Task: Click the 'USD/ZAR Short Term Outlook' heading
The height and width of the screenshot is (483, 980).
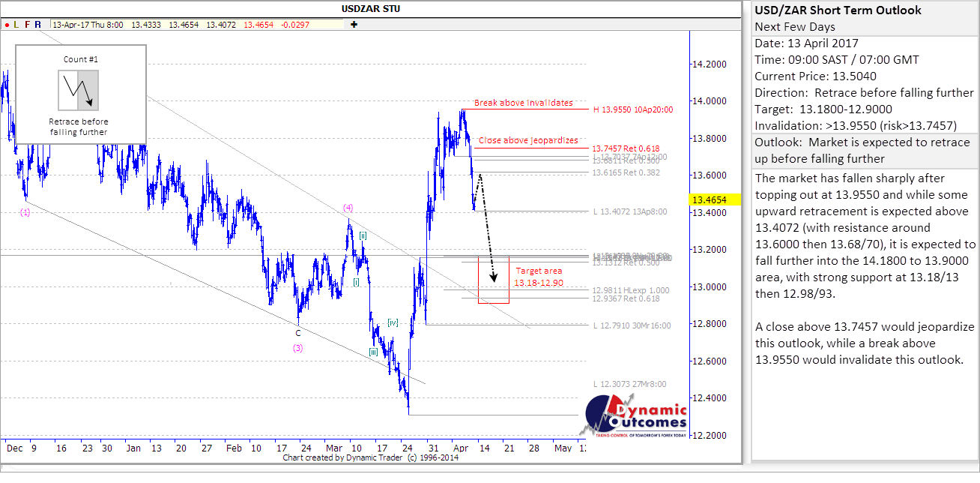Action: click(x=838, y=10)
